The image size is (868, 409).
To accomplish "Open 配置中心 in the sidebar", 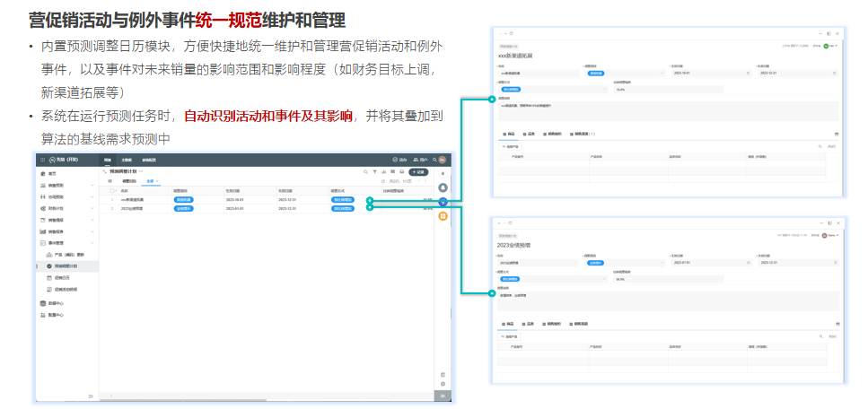I will 67,315.
